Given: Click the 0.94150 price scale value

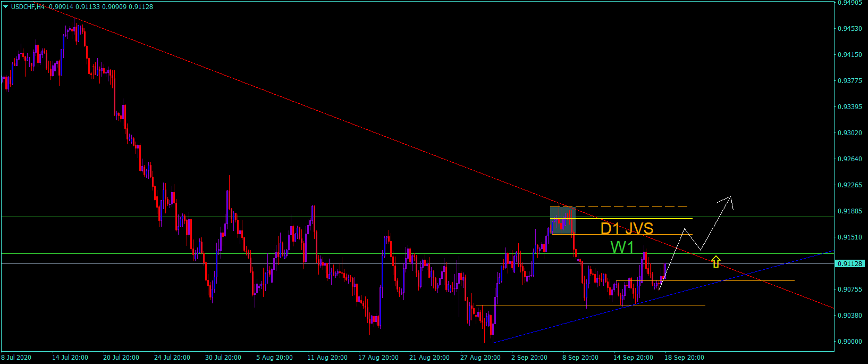Looking at the screenshot, I should point(850,55).
